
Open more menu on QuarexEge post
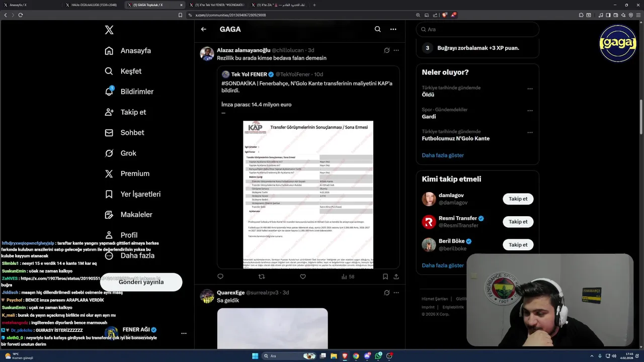coord(396,293)
